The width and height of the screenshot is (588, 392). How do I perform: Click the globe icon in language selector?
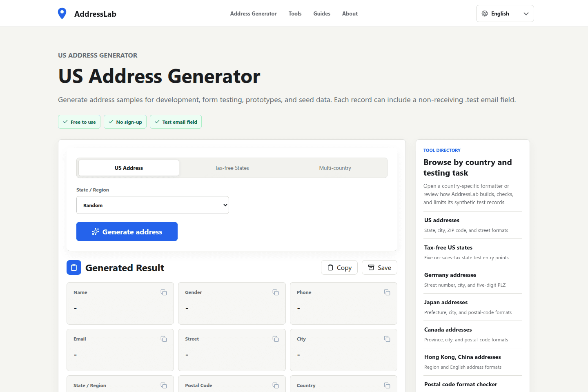(x=485, y=13)
